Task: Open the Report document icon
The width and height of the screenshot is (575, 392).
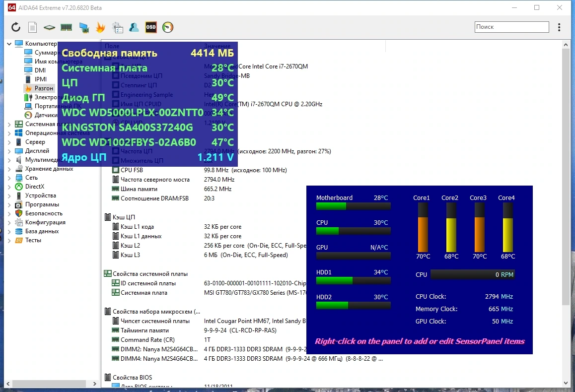Action: click(x=33, y=27)
